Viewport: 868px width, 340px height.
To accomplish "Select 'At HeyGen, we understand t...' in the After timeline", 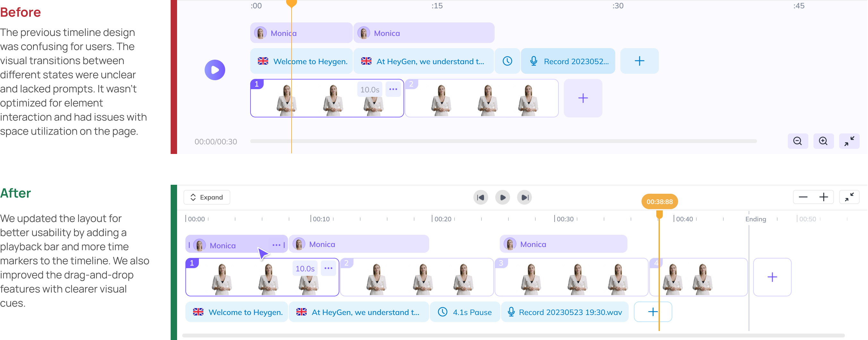I will (x=359, y=312).
